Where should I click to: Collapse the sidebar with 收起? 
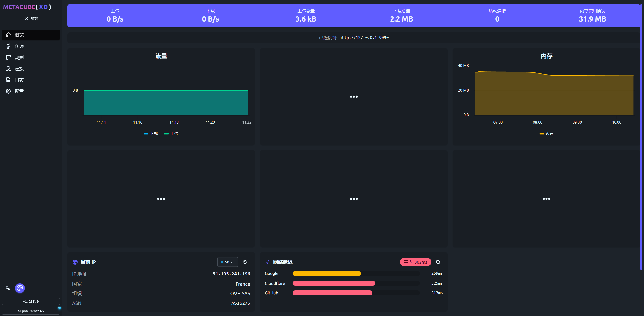[x=31, y=18]
